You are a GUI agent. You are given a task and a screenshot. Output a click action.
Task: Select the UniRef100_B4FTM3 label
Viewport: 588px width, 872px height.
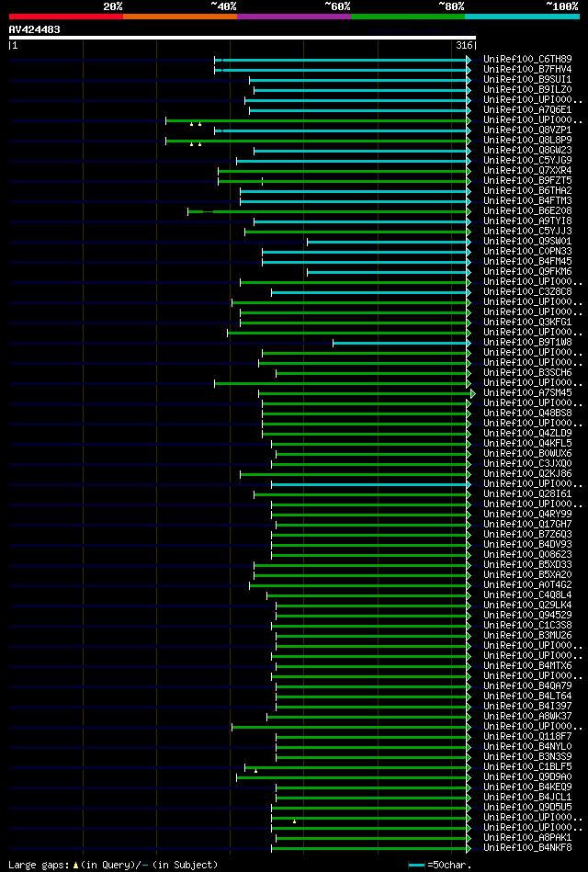coord(527,200)
